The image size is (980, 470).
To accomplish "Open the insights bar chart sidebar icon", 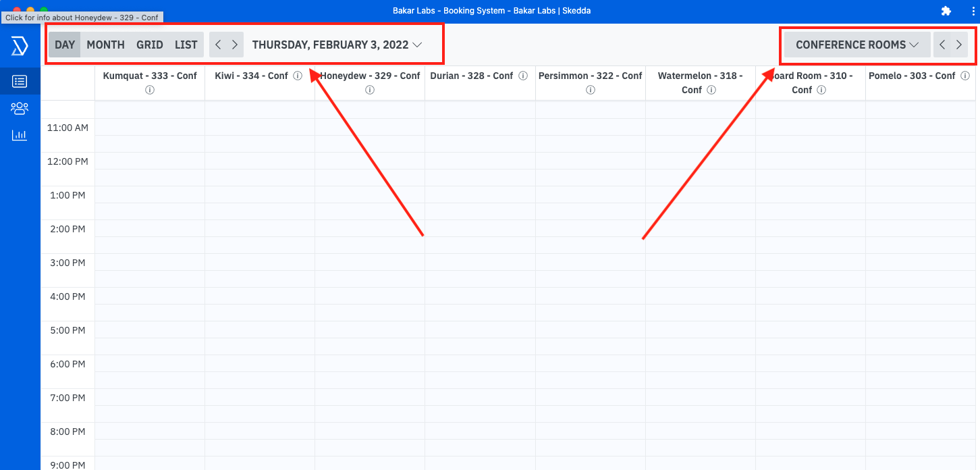I will coord(20,135).
